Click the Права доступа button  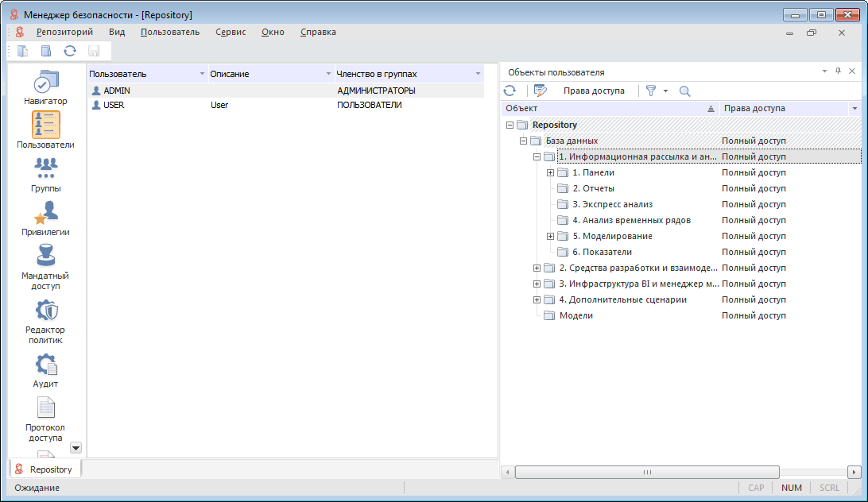[593, 91]
